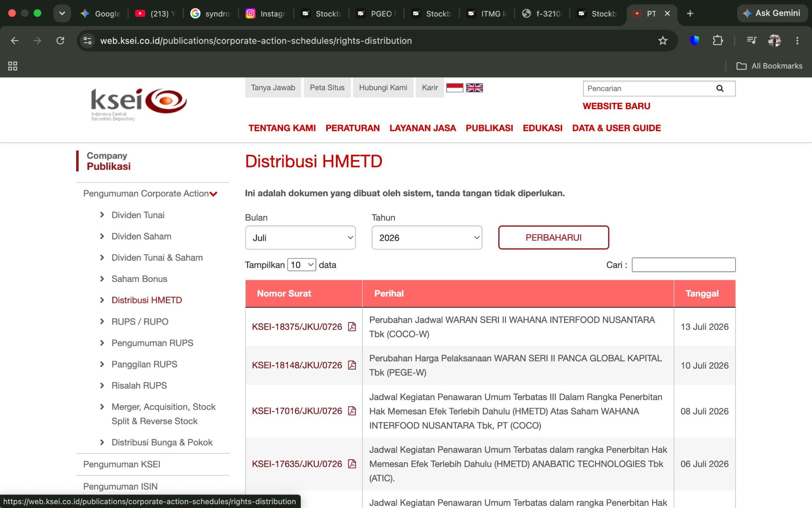Open Distribusi Bunga & Pokok sidebar item
The height and width of the screenshot is (508, 812).
pos(162,442)
